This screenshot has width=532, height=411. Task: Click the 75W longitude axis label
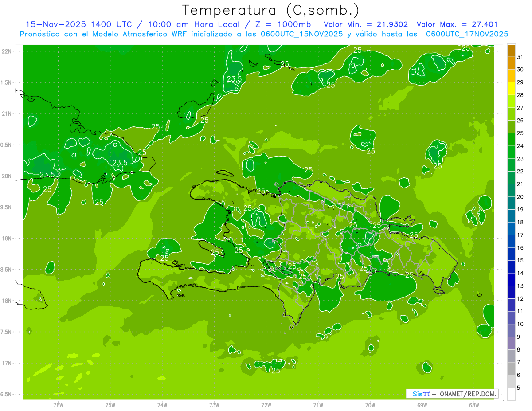click(x=110, y=405)
